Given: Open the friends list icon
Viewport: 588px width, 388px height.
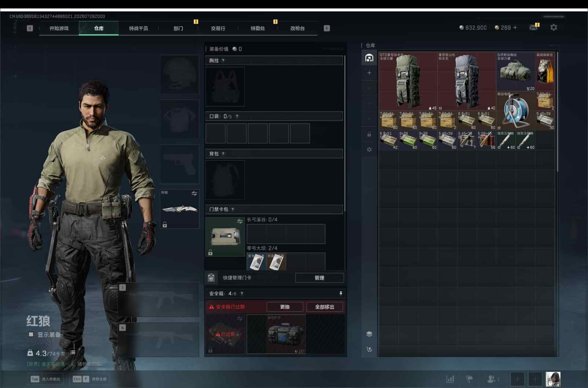Looking at the screenshot, I should [x=493, y=379].
